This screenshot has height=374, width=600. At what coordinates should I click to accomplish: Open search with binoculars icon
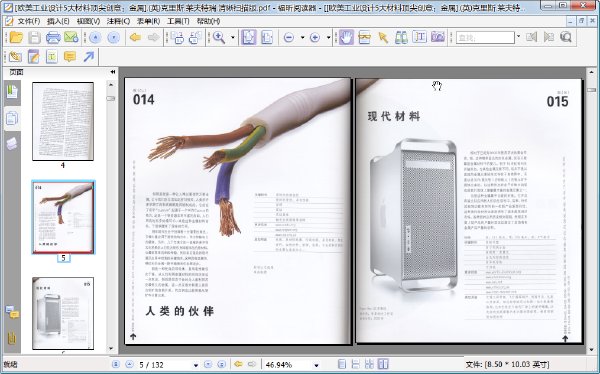click(401, 37)
